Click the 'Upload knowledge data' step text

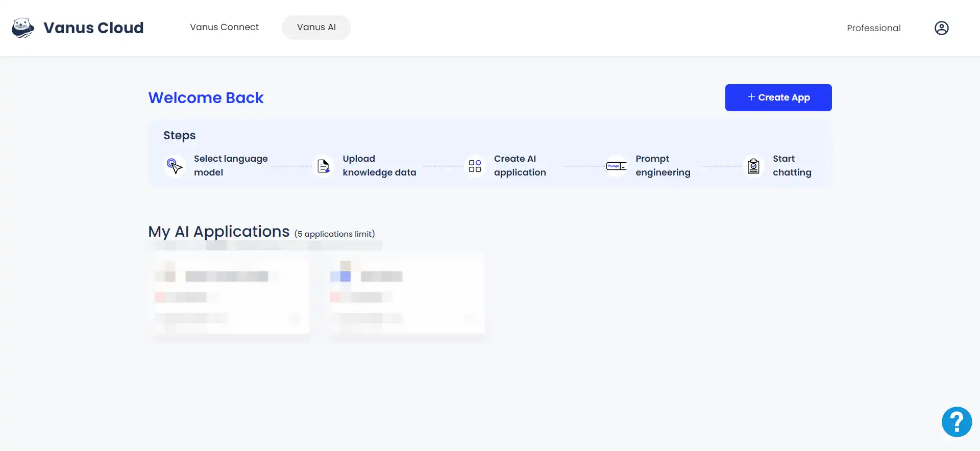379,166
